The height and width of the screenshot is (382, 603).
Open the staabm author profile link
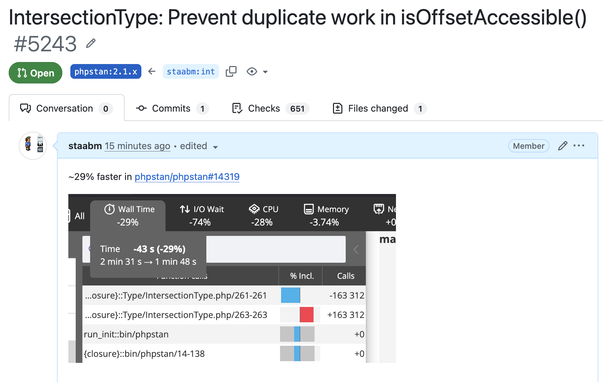point(85,146)
